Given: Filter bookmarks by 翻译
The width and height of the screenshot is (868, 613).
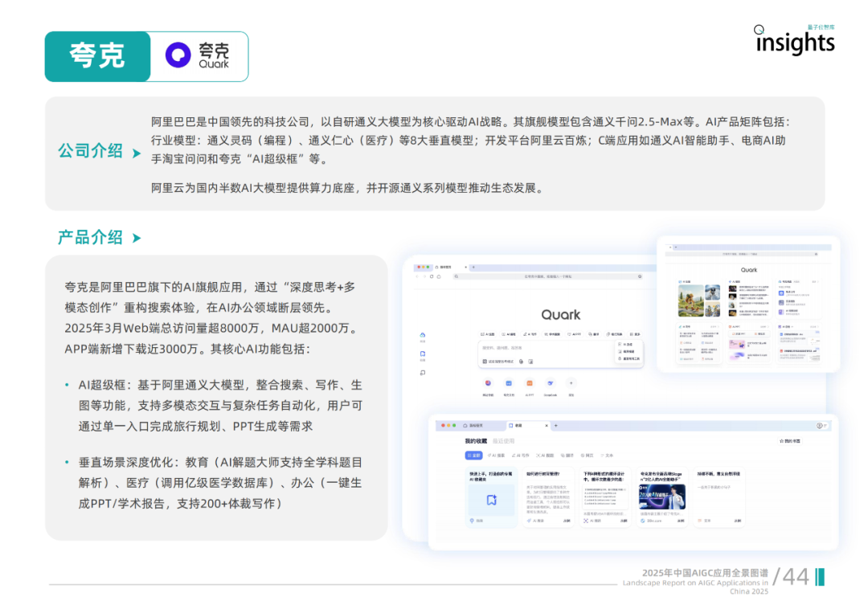Looking at the screenshot, I should coord(567,456).
